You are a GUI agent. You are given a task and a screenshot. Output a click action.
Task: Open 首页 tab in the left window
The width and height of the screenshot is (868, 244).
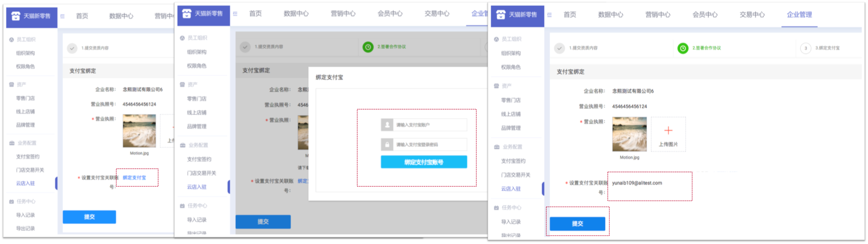[82, 16]
